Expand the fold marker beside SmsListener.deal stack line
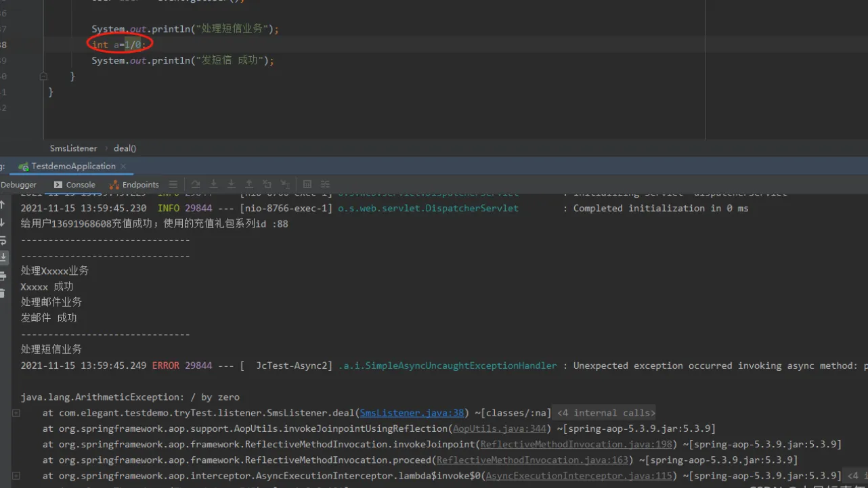This screenshot has width=868, height=488. pyautogui.click(x=16, y=413)
